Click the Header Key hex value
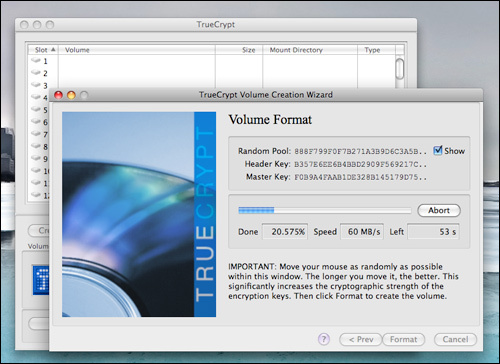Viewport: 500px width, 364px height. coord(360,164)
